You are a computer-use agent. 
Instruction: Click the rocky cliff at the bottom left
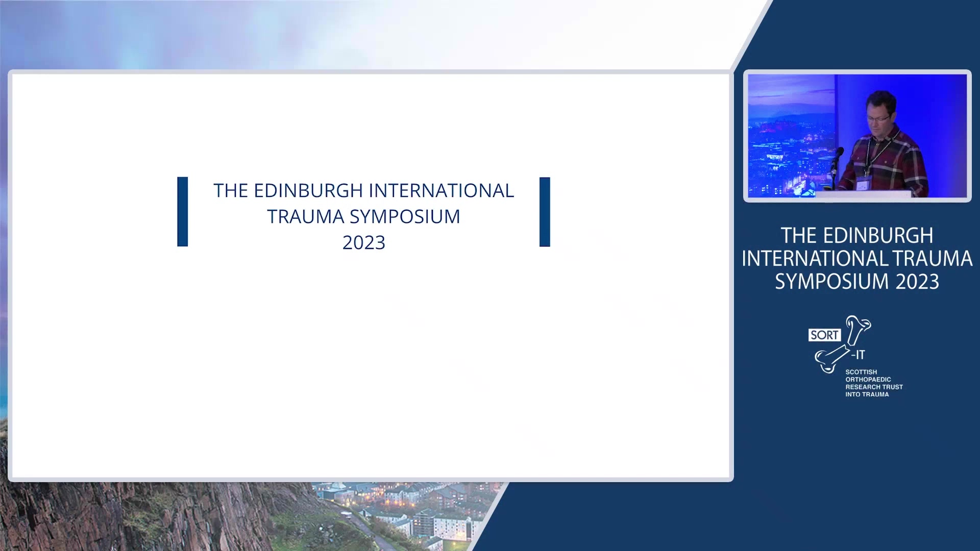128,515
